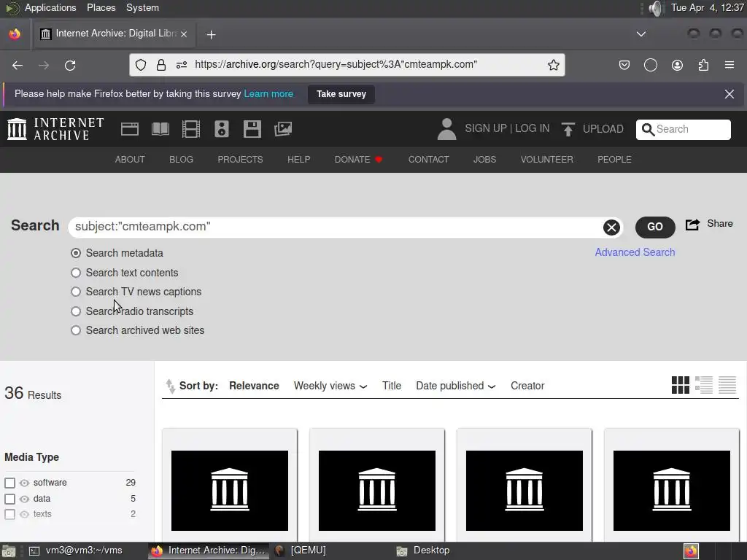Open the Software floppy disk icon
Screen dimensions: 747x560
click(x=252, y=129)
